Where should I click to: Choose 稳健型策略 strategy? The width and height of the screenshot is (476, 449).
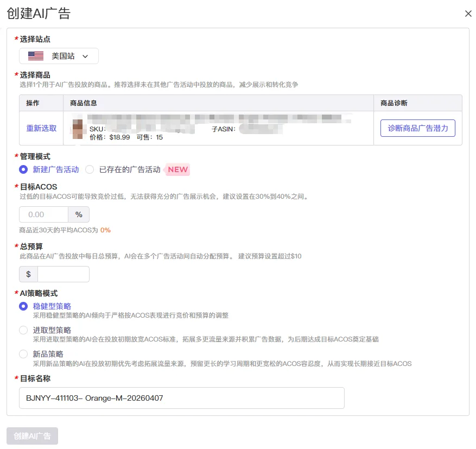coord(23,306)
